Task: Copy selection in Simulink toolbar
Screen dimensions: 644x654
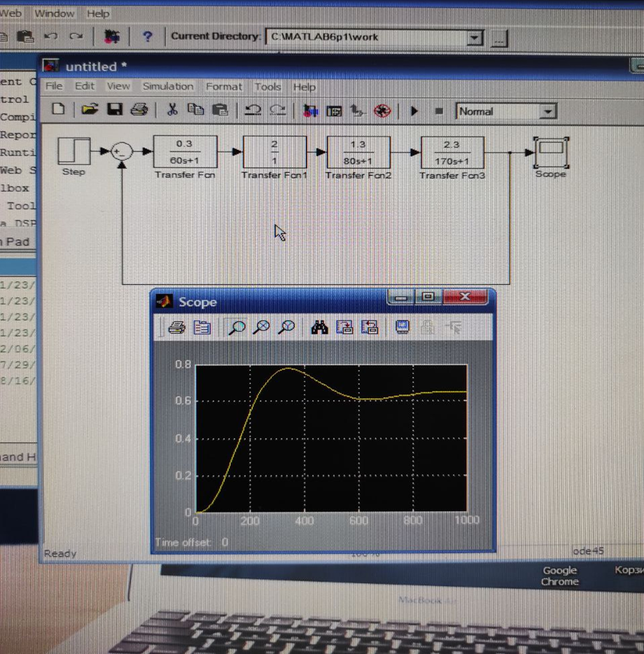Action: 195,110
